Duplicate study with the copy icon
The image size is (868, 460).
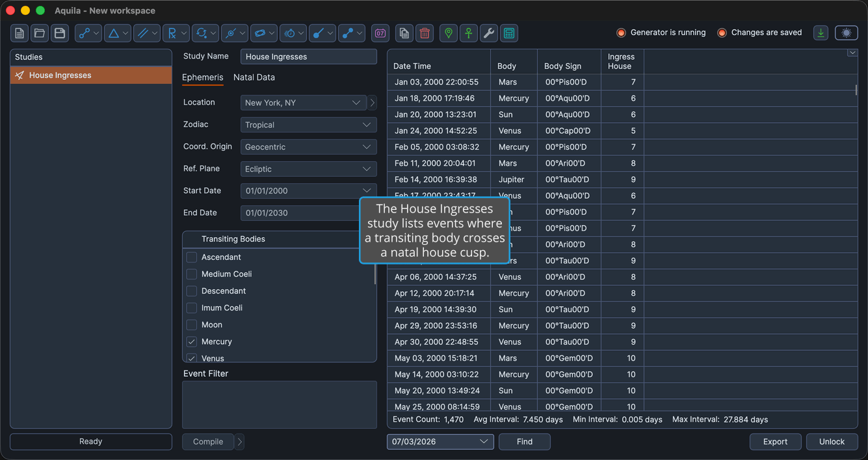click(404, 33)
